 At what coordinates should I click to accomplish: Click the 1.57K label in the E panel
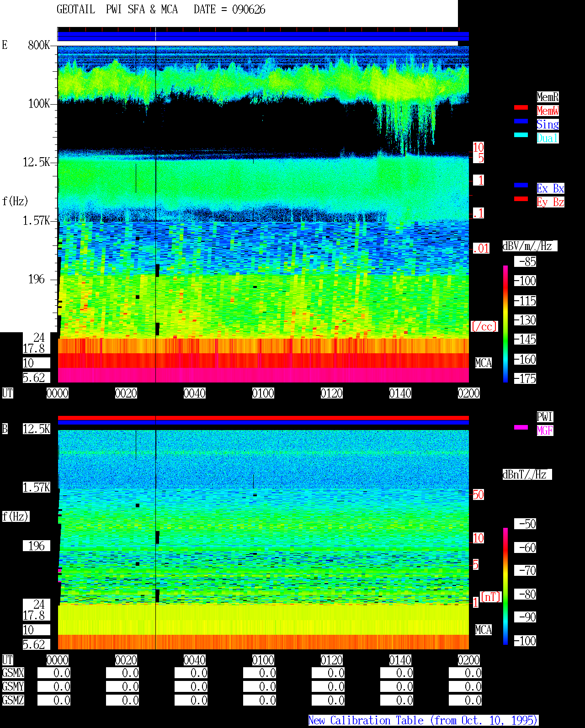click(36, 221)
